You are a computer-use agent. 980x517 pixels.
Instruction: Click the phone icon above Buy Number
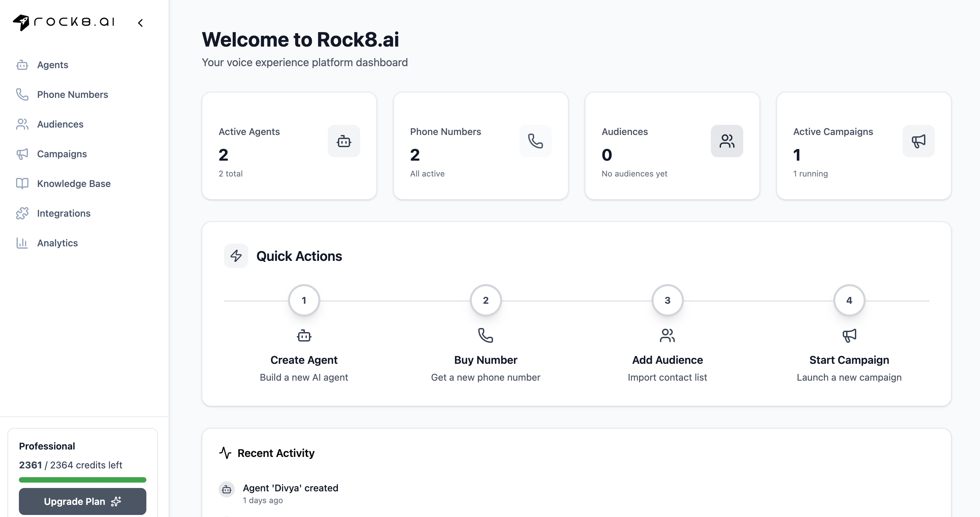485,335
